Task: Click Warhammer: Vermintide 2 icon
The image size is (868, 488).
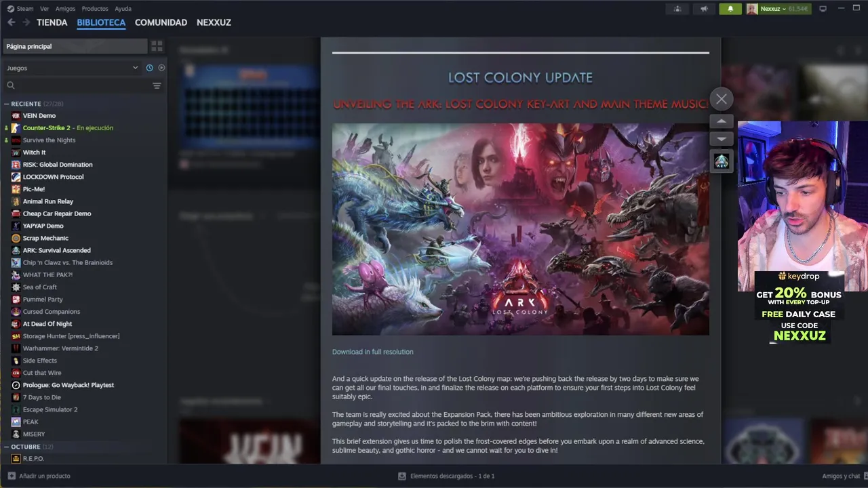Action: pos(16,348)
